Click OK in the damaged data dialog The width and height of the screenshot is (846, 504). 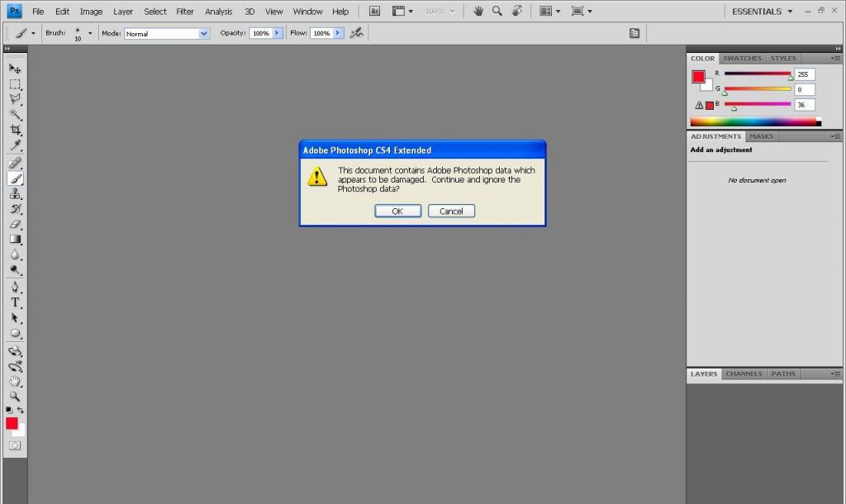(397, 211)
